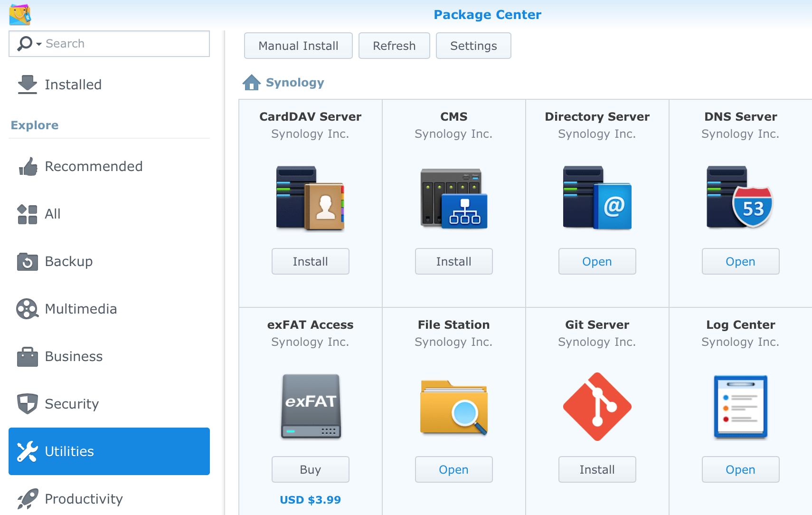Open the Installed packages section
The height and width of the screenshot is (515, 812).
[109, 85]
